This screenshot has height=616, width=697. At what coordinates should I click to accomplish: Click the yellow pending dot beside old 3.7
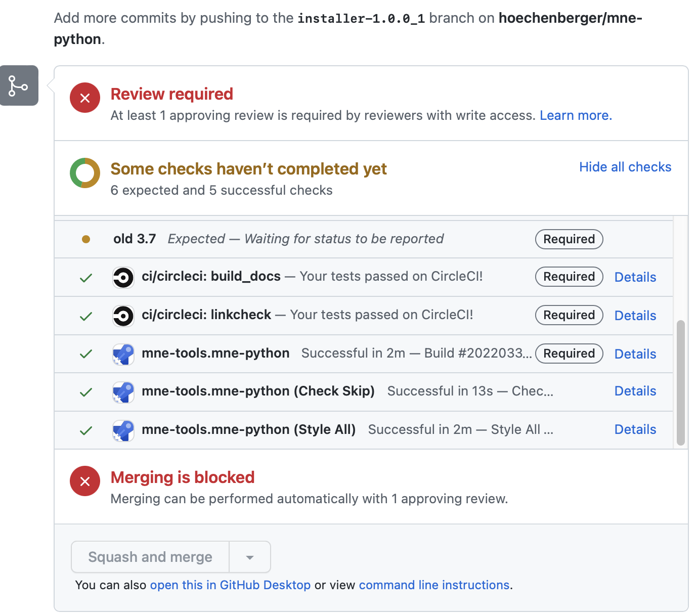[x=86, y=239]
